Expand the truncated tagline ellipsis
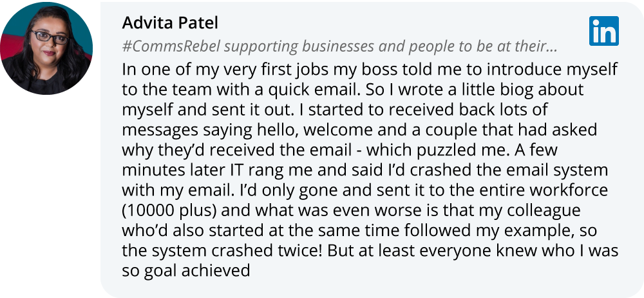 [x=550, y=47]
